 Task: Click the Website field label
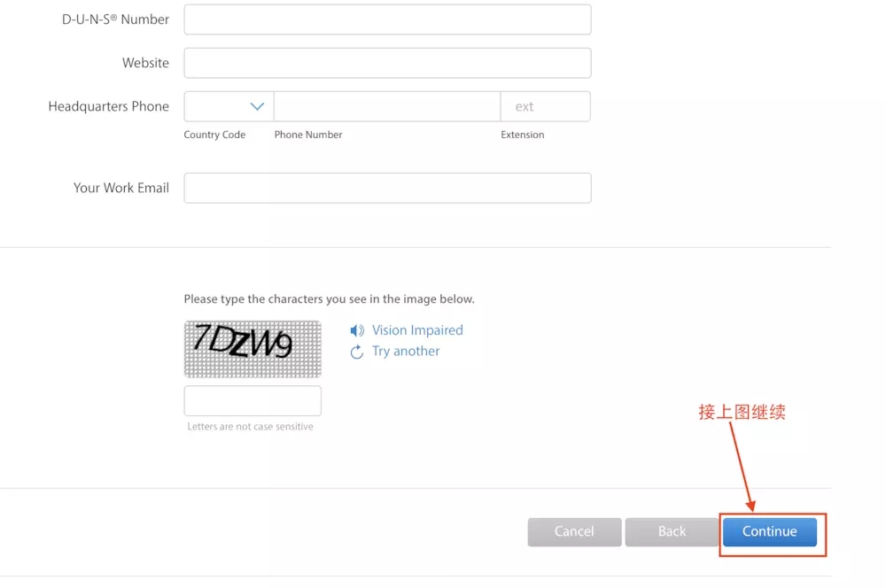point(145,63)
